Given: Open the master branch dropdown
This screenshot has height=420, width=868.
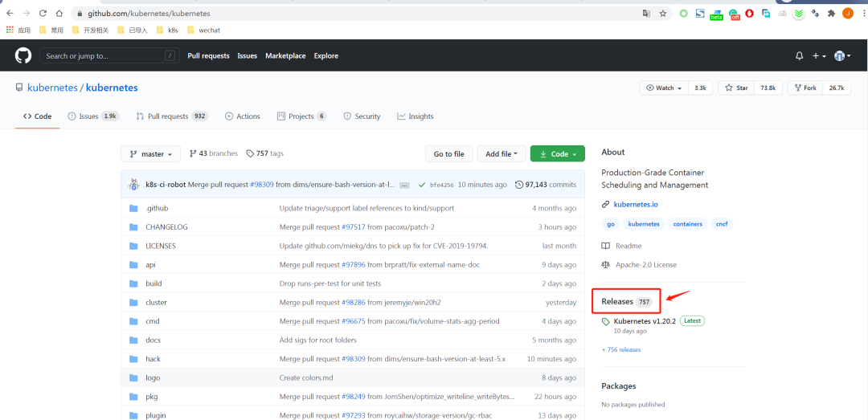Looking at the screenshot, I should point(150,154).
